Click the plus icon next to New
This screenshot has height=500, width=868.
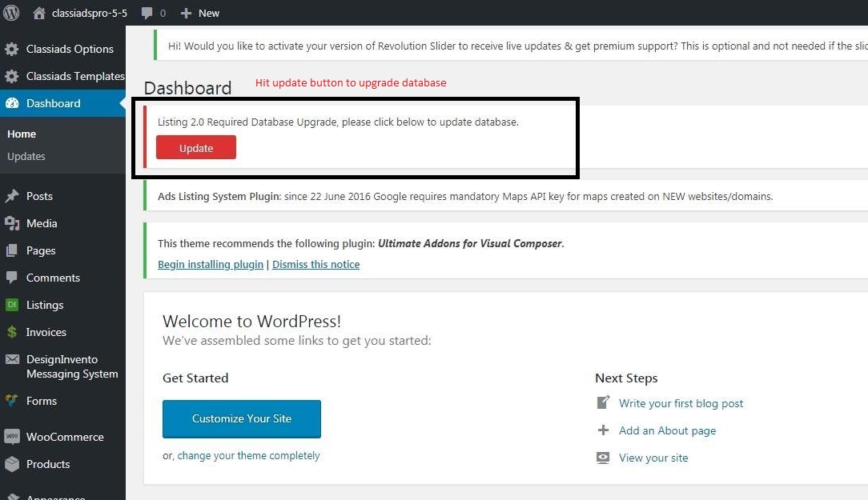pos(186,14)
